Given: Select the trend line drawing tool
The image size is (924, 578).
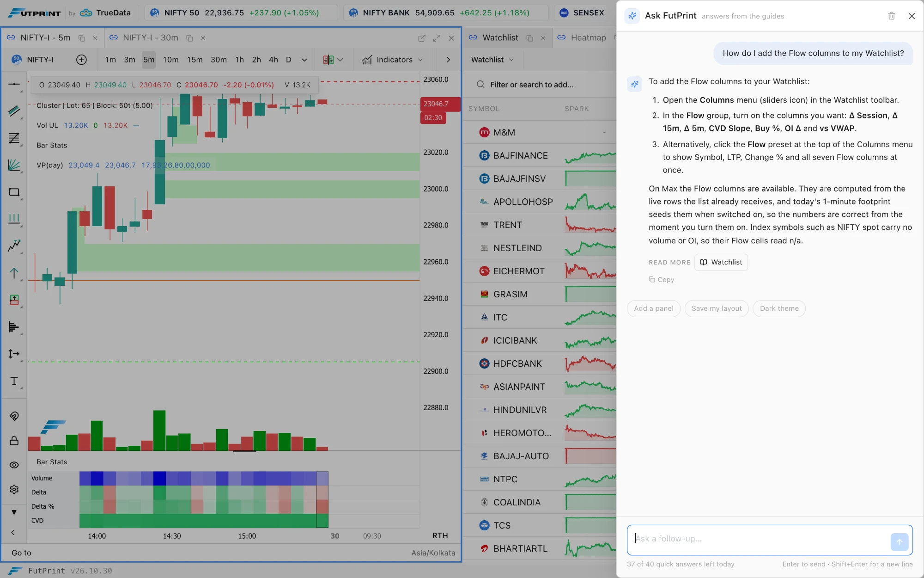Looking at the screenshot, I should (x=14, y=111).
